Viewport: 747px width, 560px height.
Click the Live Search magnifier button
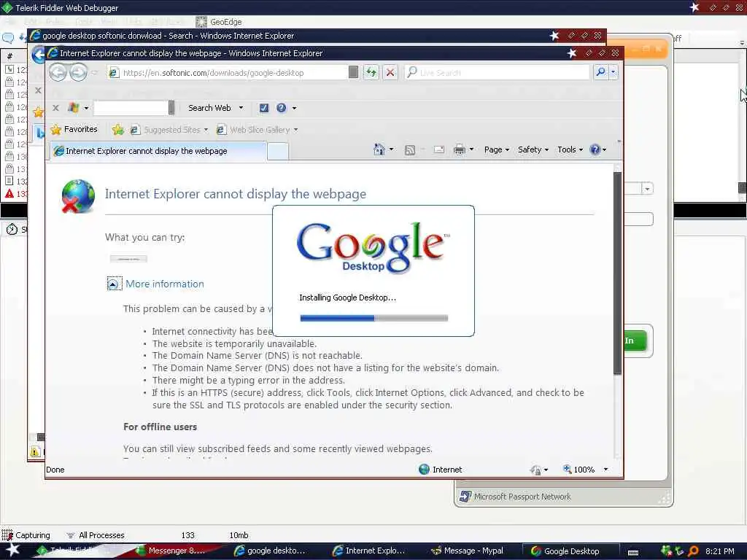(x=600, y=72)
